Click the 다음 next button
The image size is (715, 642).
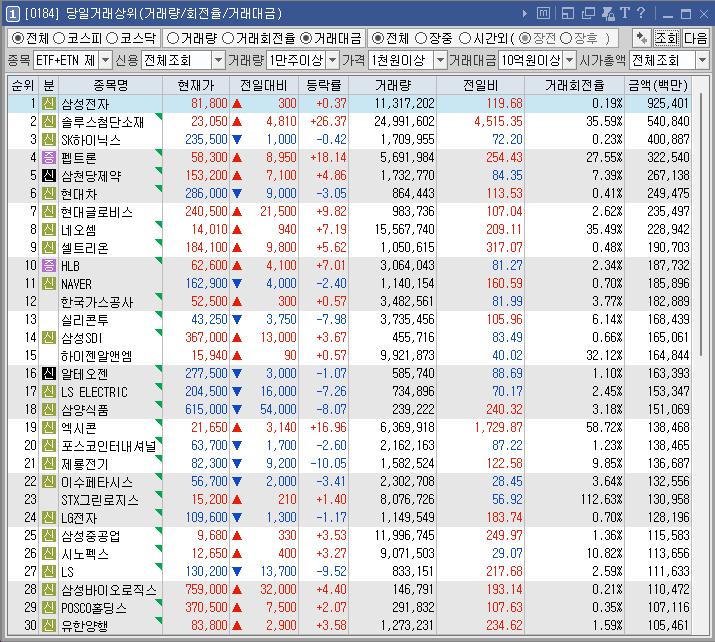coord(695,38)
